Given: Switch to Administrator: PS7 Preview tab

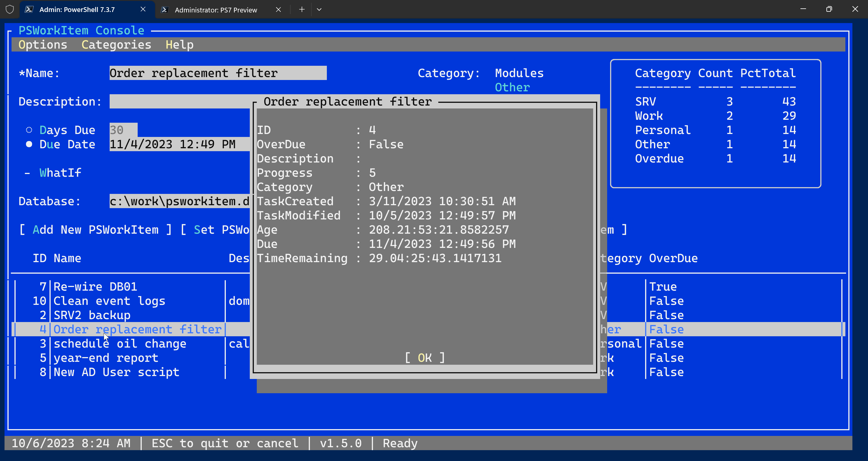Looking at the screenshot, I should (216, 10).
